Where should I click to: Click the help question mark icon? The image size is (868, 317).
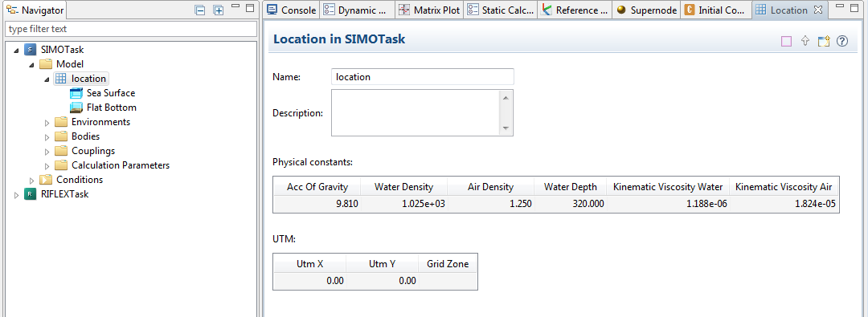842,41
